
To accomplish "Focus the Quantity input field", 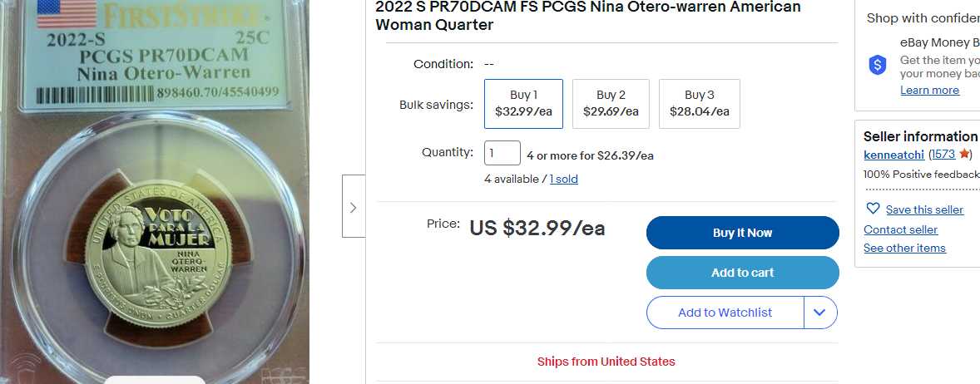I will 502,153.
